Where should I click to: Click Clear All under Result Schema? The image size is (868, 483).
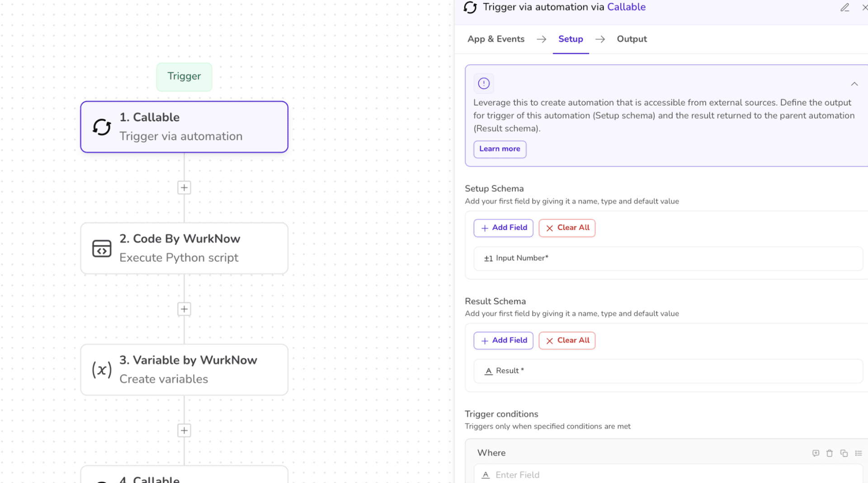pos(567,340)
